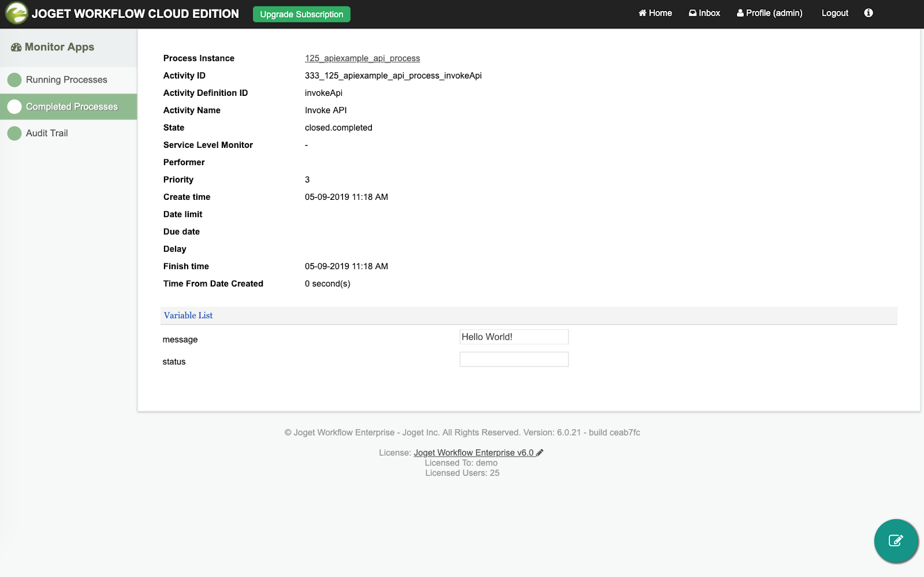Open Joget Workflow Enterprise v6.0 license link

474,453
